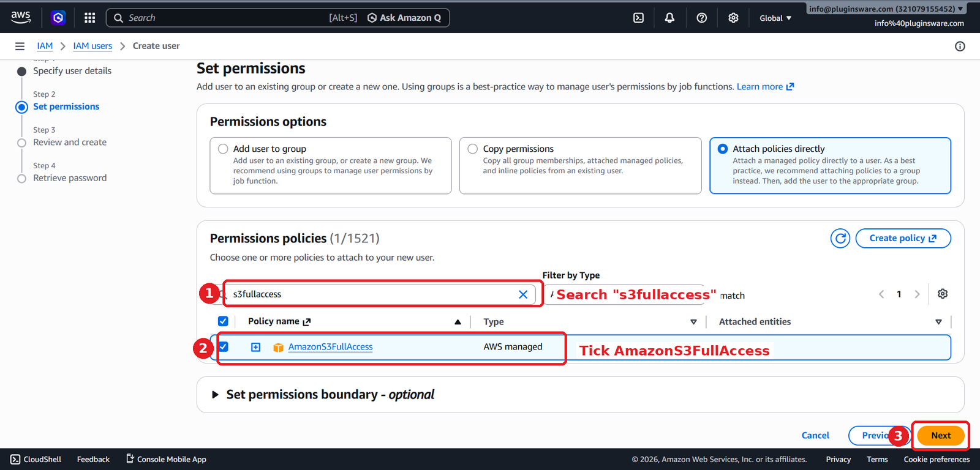Click the CloudShell icon in footer

coord(15,459)
